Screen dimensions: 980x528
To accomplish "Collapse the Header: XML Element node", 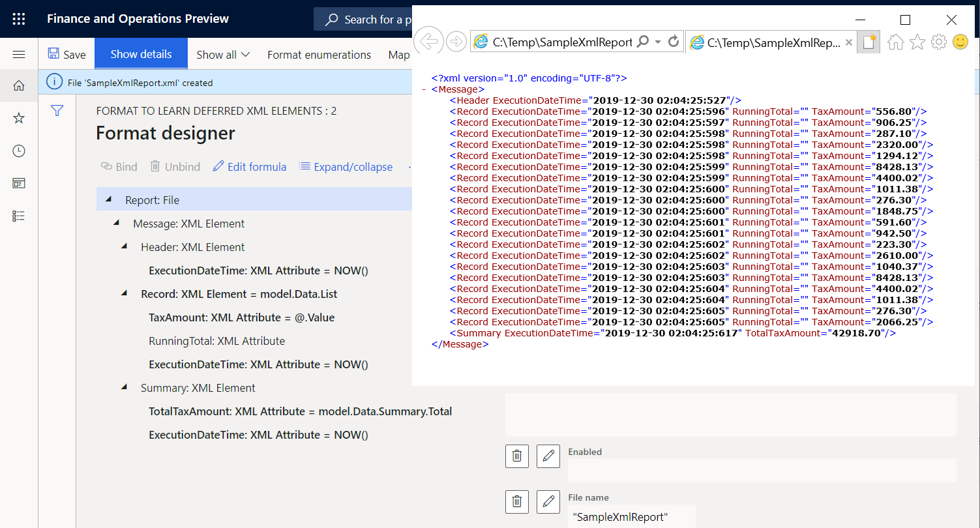I will 124,246.
